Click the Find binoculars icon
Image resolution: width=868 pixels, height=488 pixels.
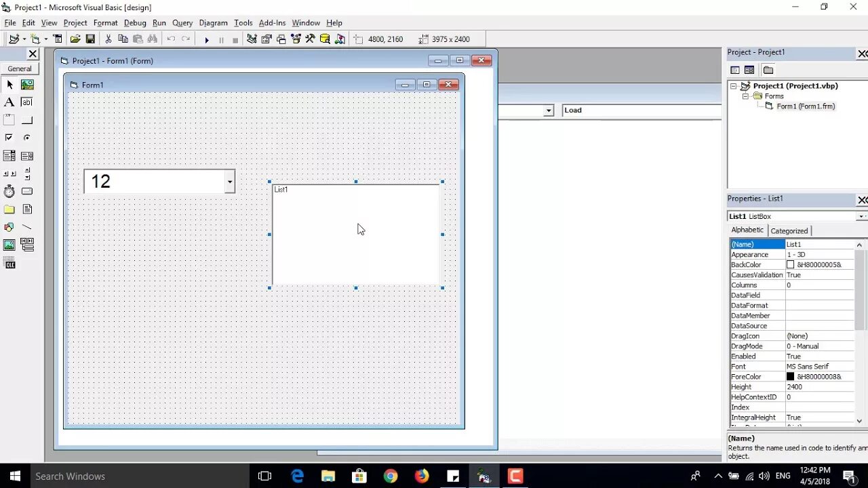click(153, 39)
